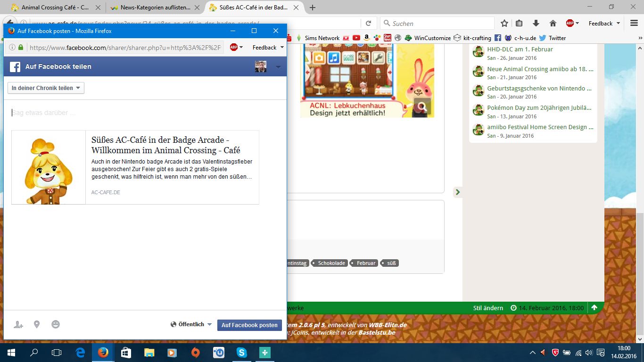
Task: Switch to the News-Kategorien auflisten tab
Action: tap(151, 8)
